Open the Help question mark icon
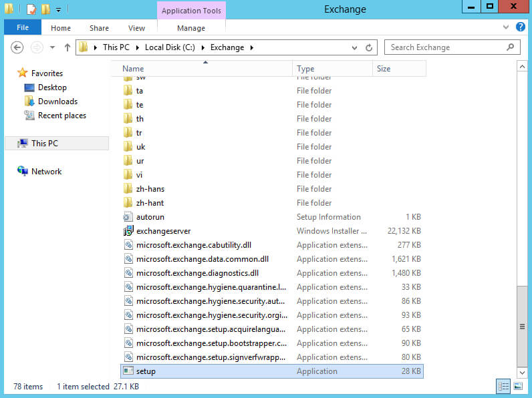The image size is (532, 398). [521, 27]
